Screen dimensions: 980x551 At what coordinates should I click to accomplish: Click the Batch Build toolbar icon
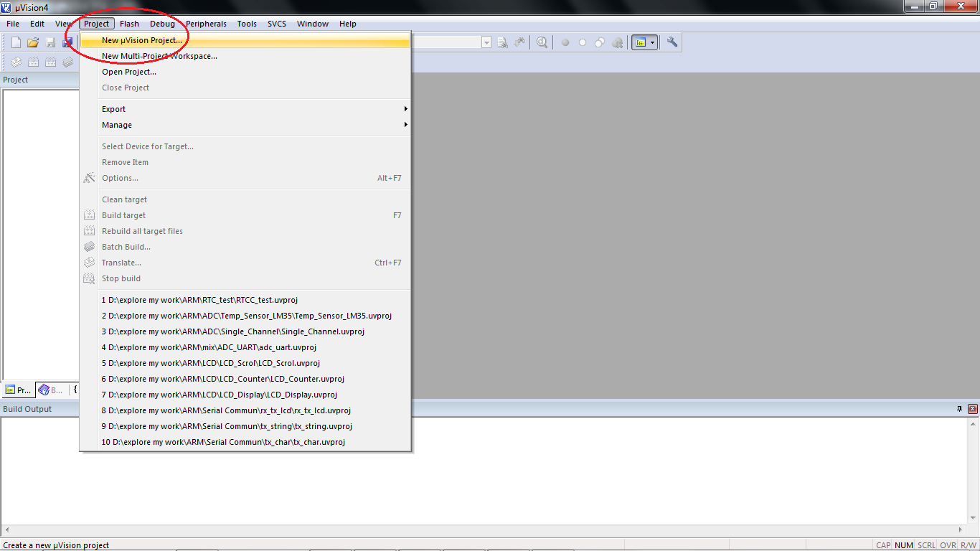[67, 62]
